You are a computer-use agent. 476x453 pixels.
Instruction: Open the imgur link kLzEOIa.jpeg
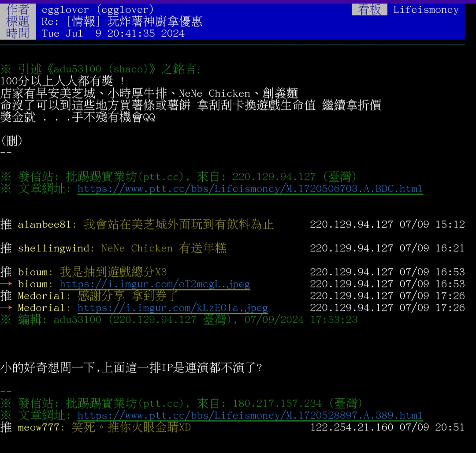pyautogui.click(x=172, y=308)
